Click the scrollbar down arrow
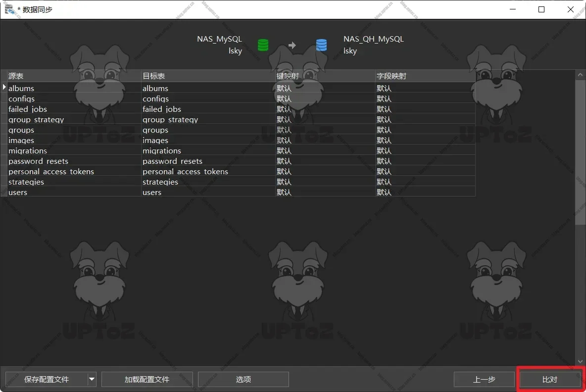The height and width of the screenshot is (392, 586). pos(580,361)
